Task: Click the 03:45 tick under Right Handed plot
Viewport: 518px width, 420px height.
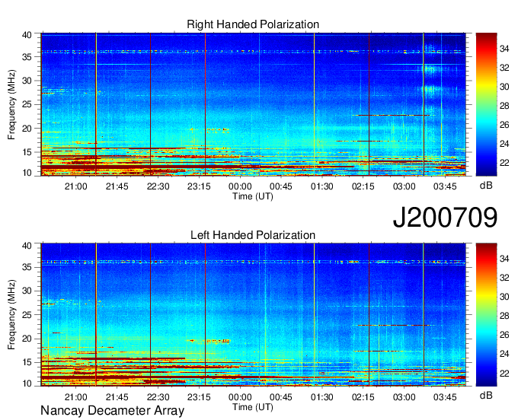Action: (445, 186)
